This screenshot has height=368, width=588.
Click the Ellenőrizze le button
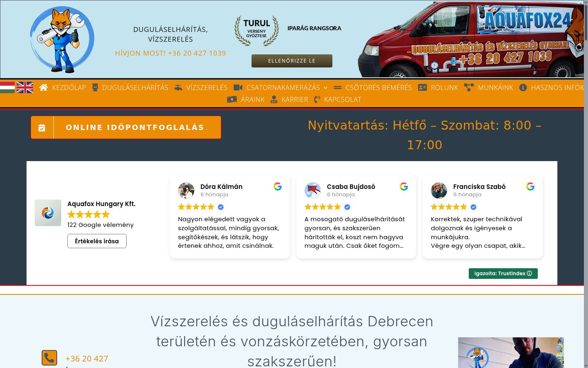[292, 61]
